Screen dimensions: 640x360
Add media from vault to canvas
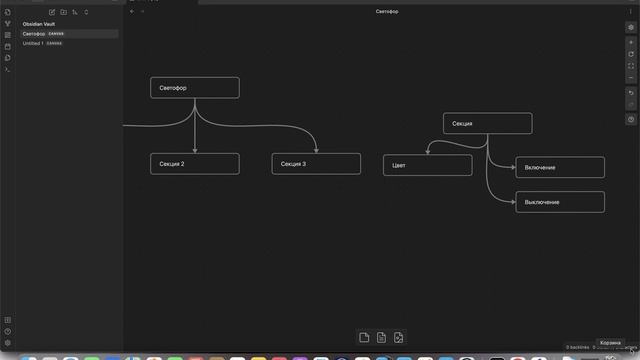[x=398, y=338]
